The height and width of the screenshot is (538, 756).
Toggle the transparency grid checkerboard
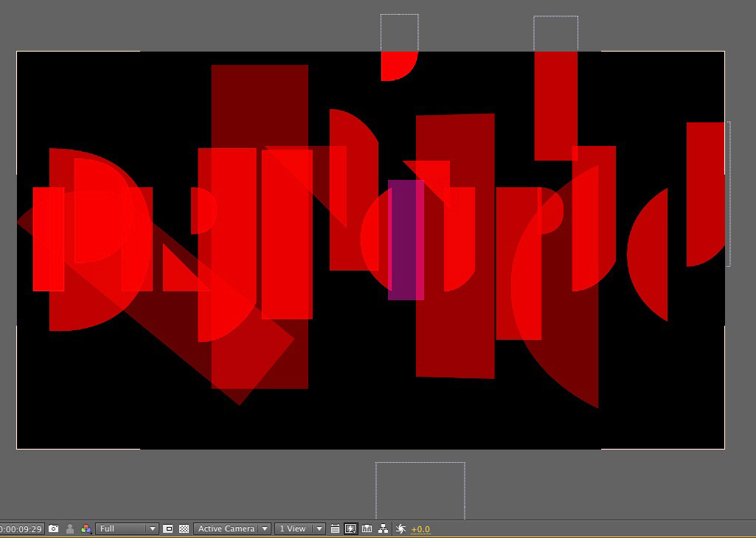pos(184,529)
